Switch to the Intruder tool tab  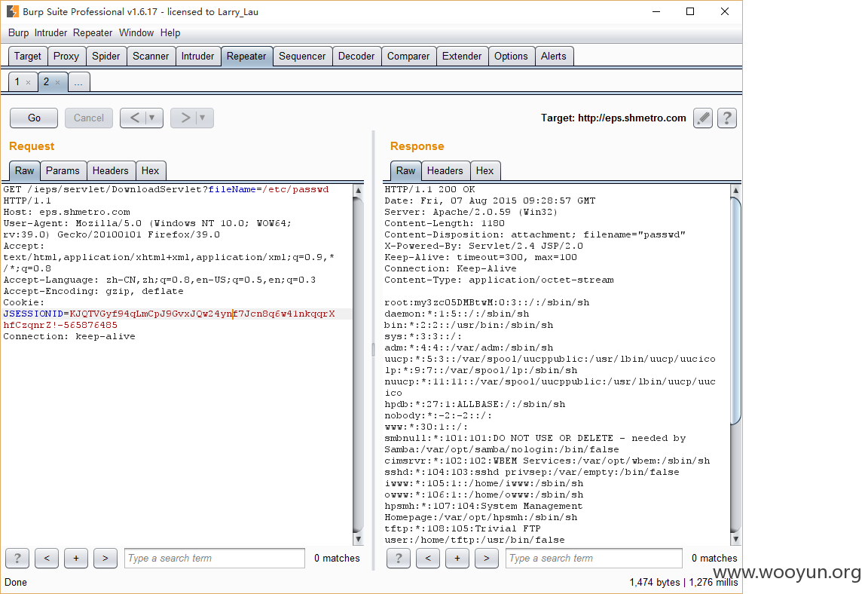tap(197, 56)
